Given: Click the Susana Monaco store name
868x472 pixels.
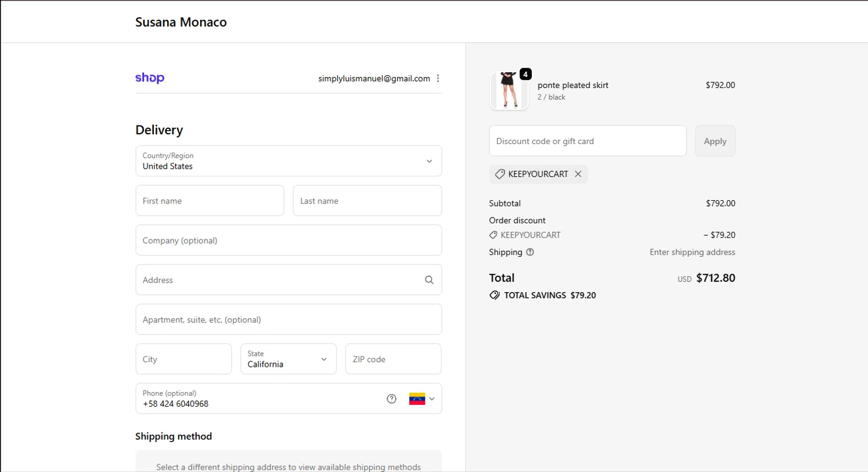Looking at the screenshot, I should (x=181, y=22).
